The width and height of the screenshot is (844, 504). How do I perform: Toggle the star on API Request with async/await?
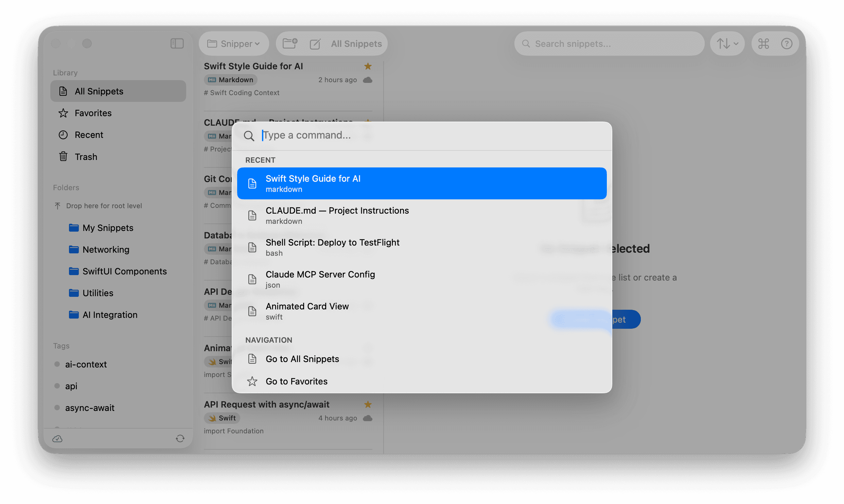pos(368,404)
